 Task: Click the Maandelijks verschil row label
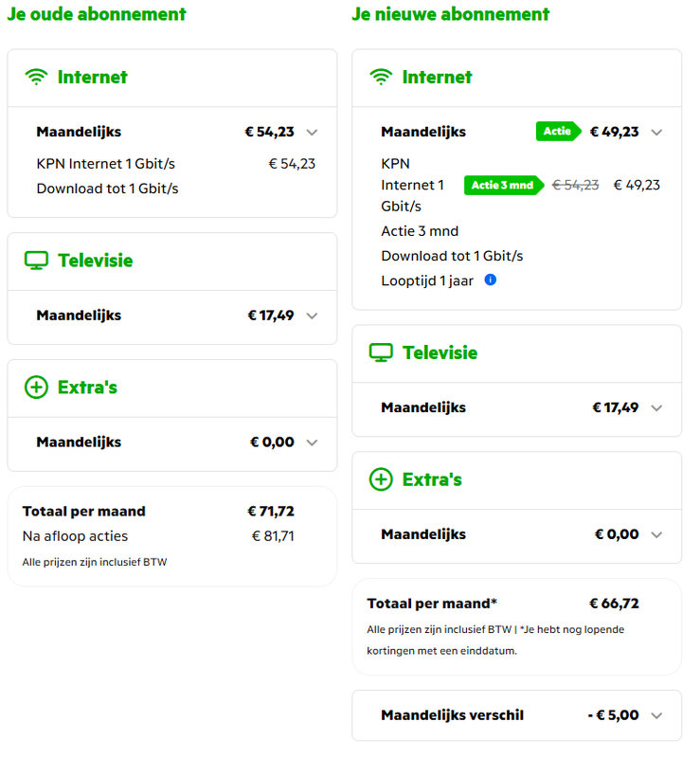point(452,715)
